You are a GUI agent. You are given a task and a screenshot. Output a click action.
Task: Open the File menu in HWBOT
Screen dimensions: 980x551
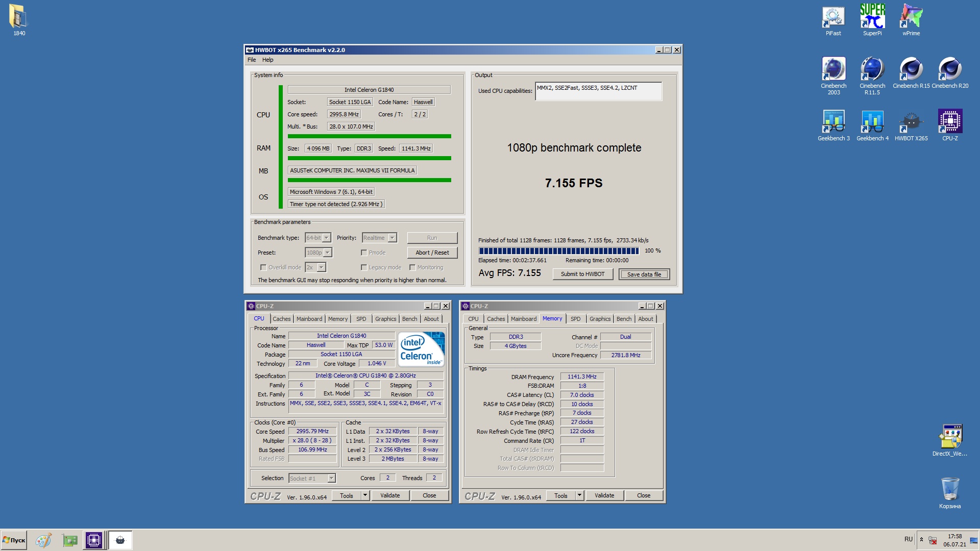click(x=252, y=60)
